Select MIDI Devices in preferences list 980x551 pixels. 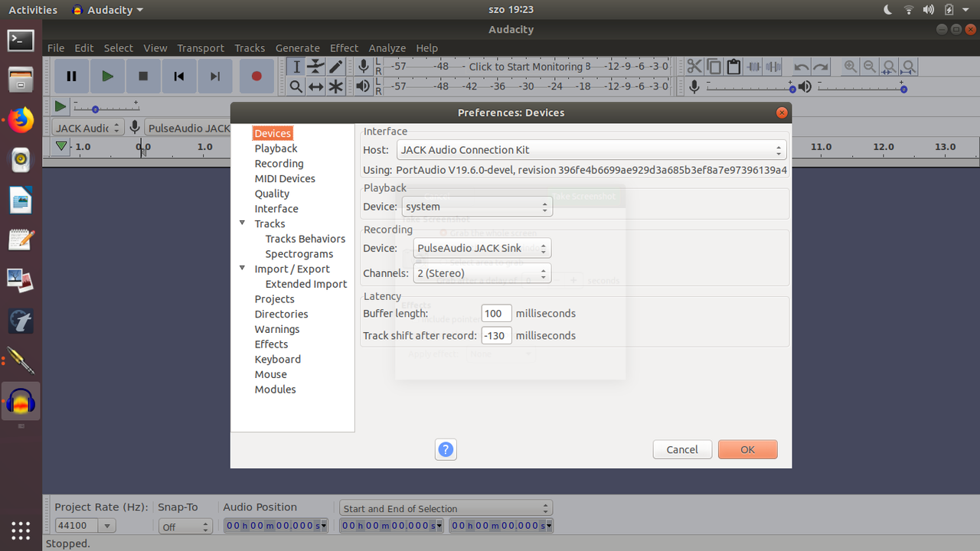tap(285, 178)
